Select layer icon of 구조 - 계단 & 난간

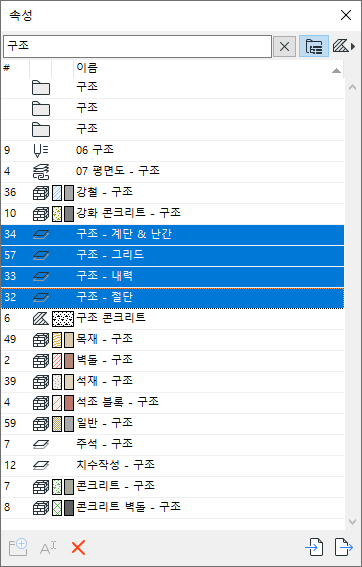[x=41, y=235]
